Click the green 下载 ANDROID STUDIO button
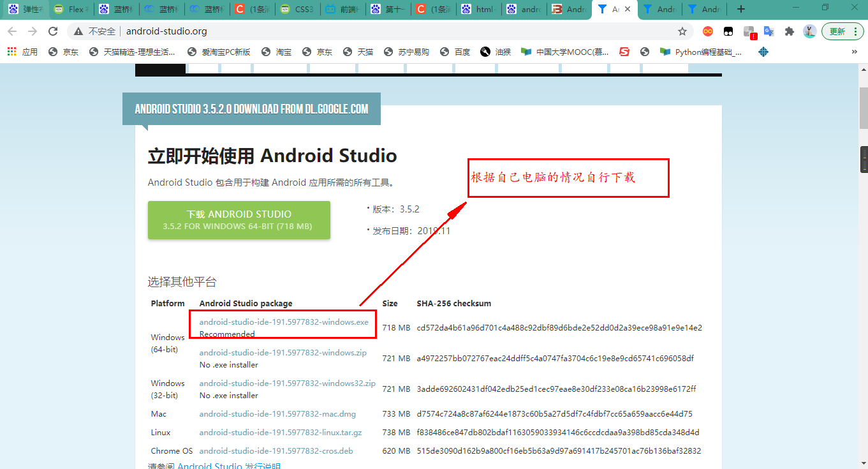The height and width of the screenshot is (469, 868). click(x=239, y=220)
